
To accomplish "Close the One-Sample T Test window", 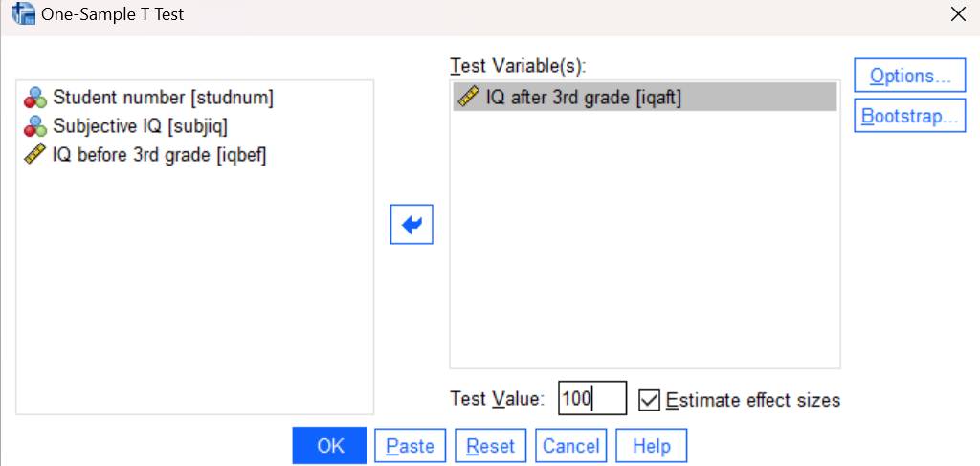I will click(x=957, y=14).
